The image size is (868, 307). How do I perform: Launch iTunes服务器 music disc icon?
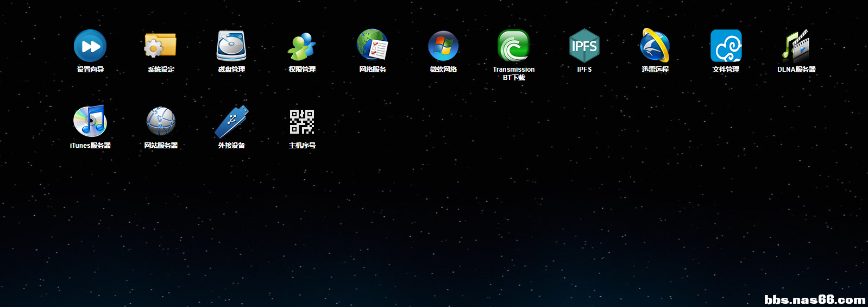click(90, 121)
